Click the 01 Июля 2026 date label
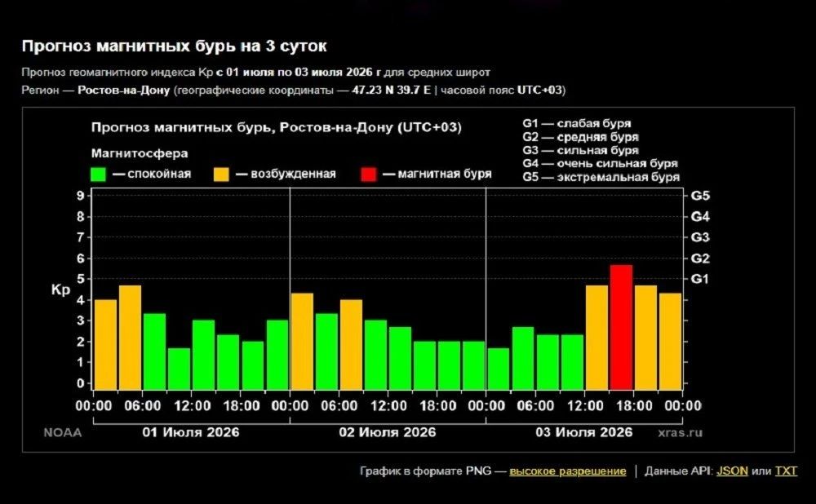 (x=190, y=432)
